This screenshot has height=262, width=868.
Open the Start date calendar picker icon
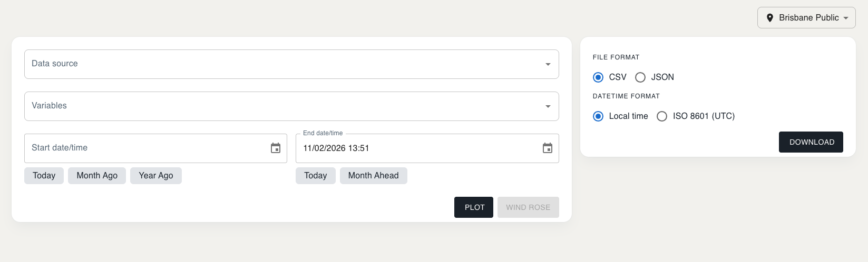click(276, 148)
